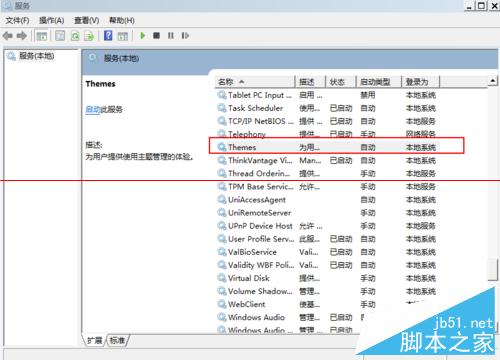
Task: Toggle the show/hide console tree icon
Action: (42, 36)
